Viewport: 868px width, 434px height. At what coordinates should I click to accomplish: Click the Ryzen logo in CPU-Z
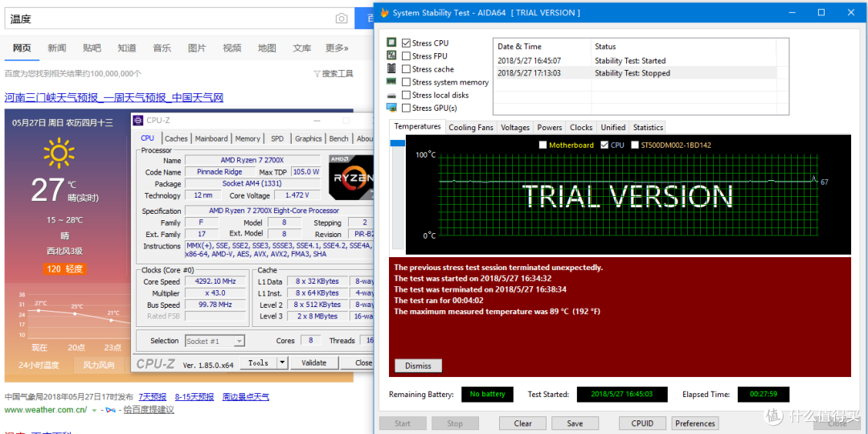tap(351, 177)
